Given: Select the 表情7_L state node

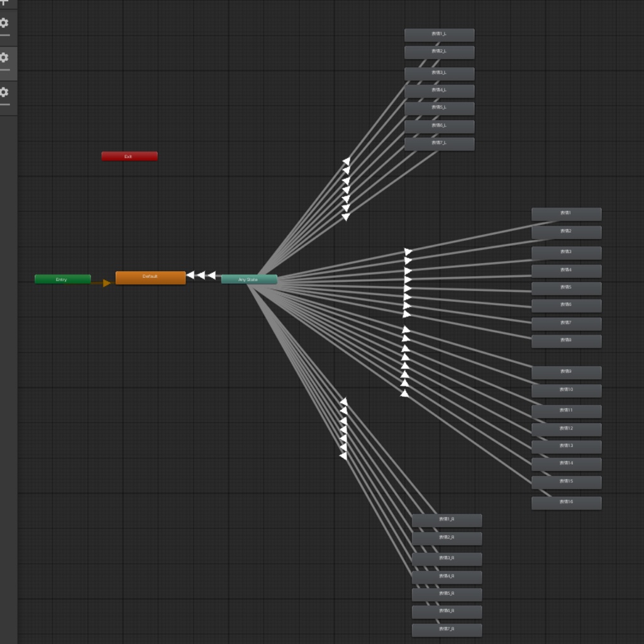Looking at the screenshot, I should point(439,144).
